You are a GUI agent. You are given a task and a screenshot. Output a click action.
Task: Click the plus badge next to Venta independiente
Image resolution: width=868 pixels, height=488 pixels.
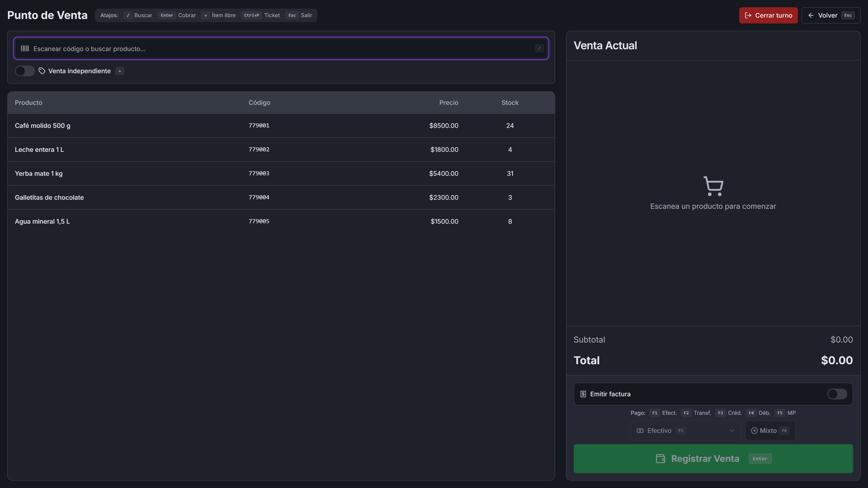point(120,71)
